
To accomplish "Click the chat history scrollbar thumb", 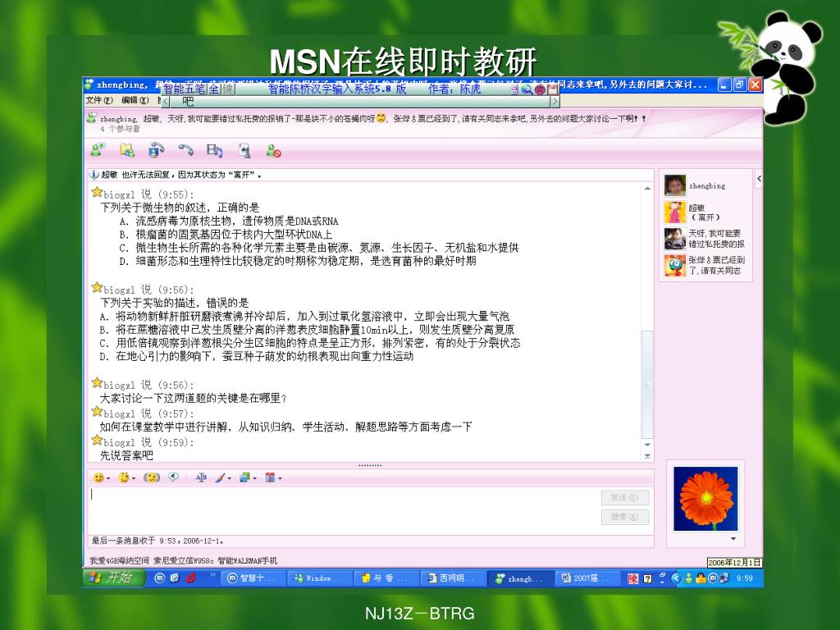I will pyautogui.click(x=647, y=385).
